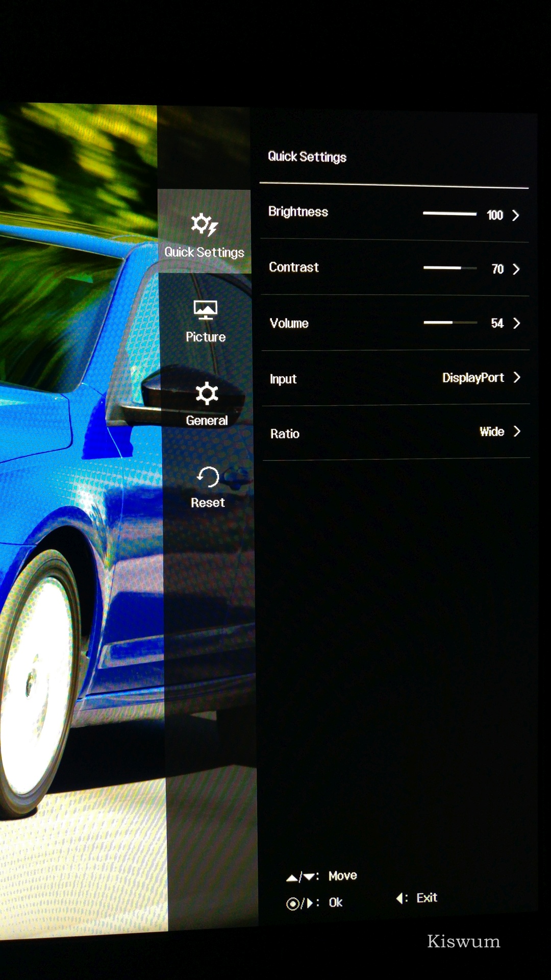Click the Quick Settings sidebar label
Screen dimensions: 551x980
(204, 253)
